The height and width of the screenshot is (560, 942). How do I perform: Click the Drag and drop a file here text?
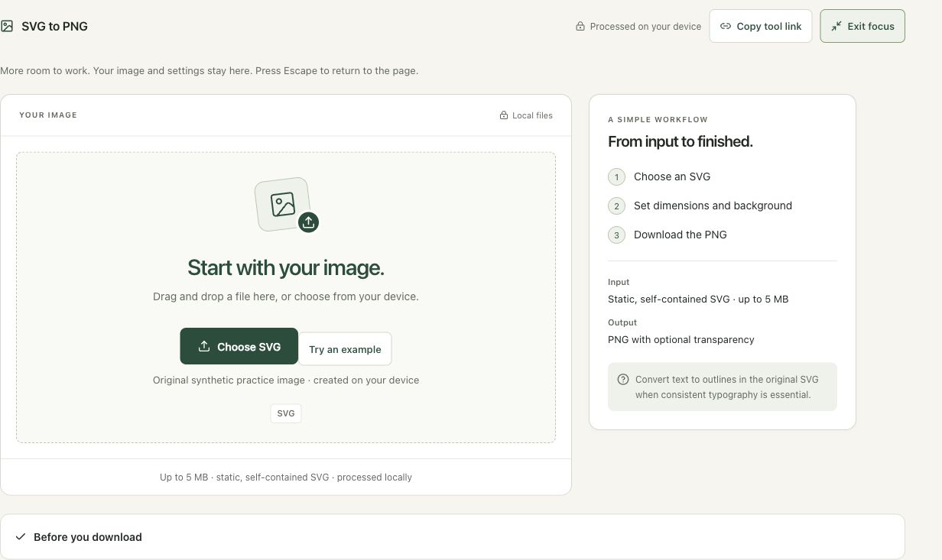coord(286,296)
